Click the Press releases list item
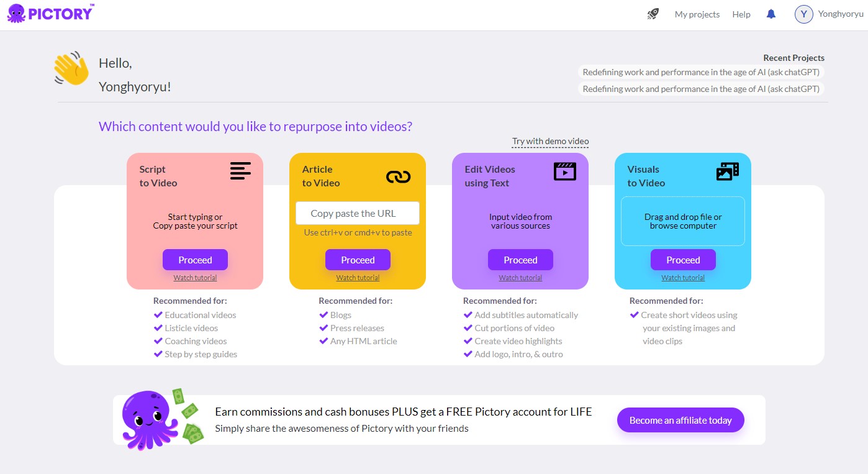Screen dimensions: 868x474 352,328
